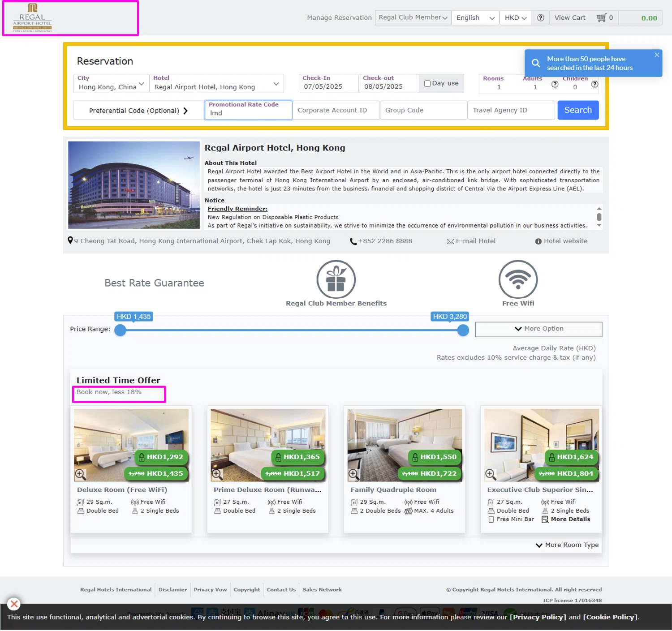Expand More Room Type list
This screenshot has width=672, height=631.
pos(567,545)
